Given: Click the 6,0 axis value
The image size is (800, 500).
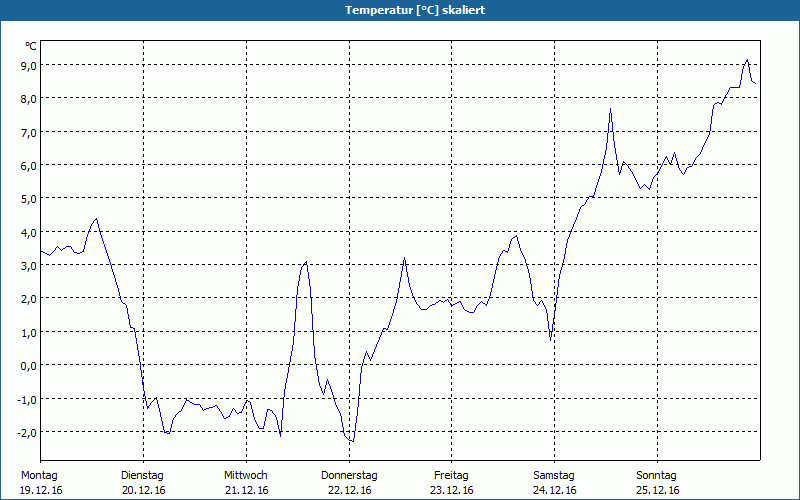Looking at the screenshot, I should click(28, 166).
